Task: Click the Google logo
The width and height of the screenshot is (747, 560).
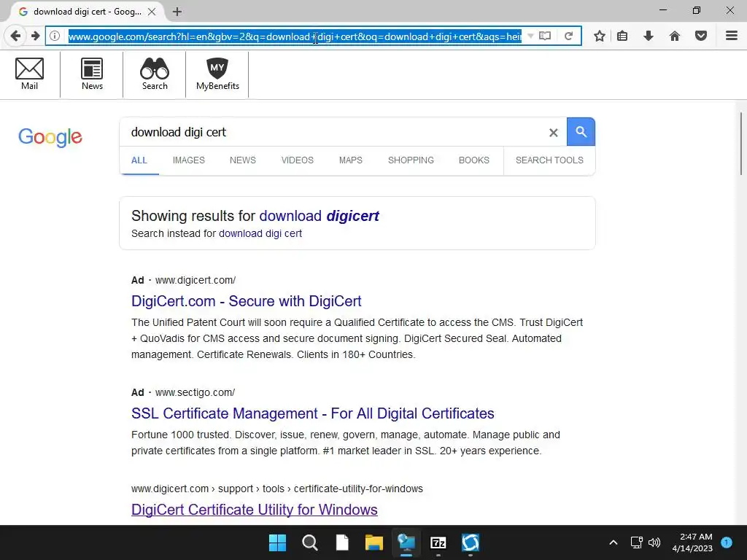Action: click(x=50, y=137)
